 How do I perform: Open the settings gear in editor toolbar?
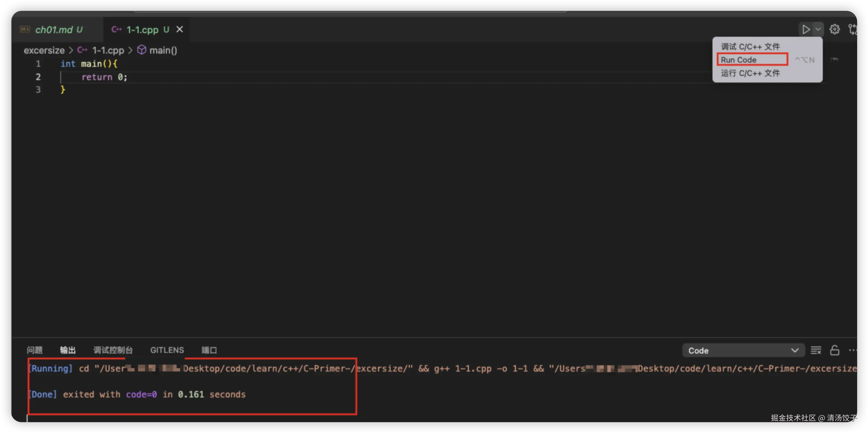click(834, 30)
